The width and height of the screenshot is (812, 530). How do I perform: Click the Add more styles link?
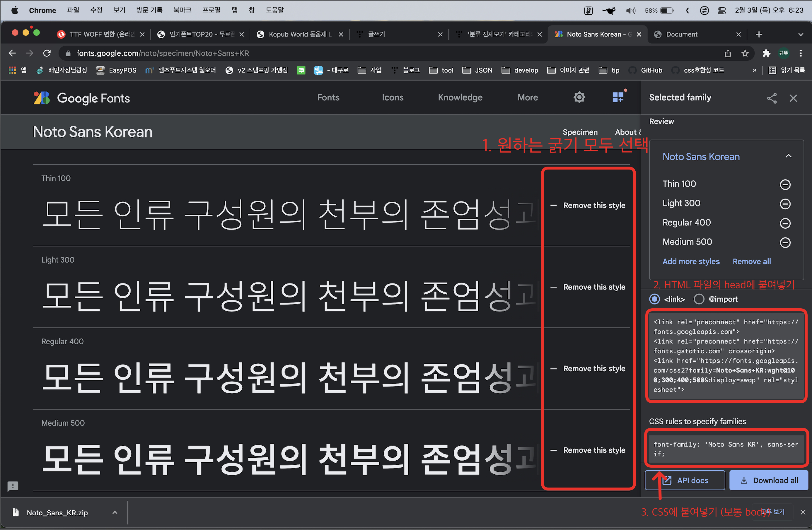(x=691, y=261)
